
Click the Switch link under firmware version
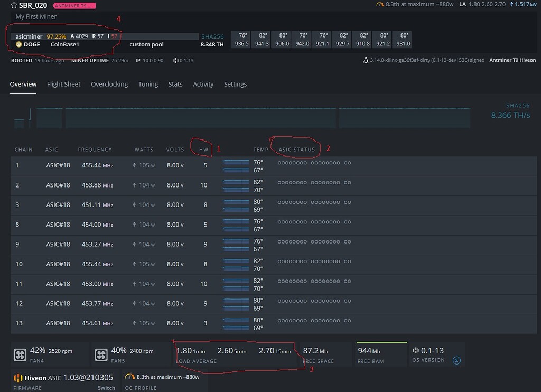pos(106,387)
